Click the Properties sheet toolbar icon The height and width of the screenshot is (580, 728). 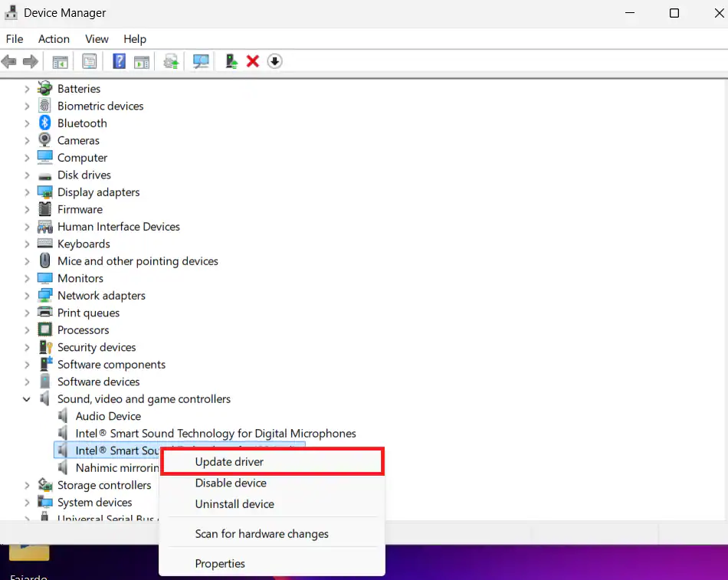coord(89,61)
